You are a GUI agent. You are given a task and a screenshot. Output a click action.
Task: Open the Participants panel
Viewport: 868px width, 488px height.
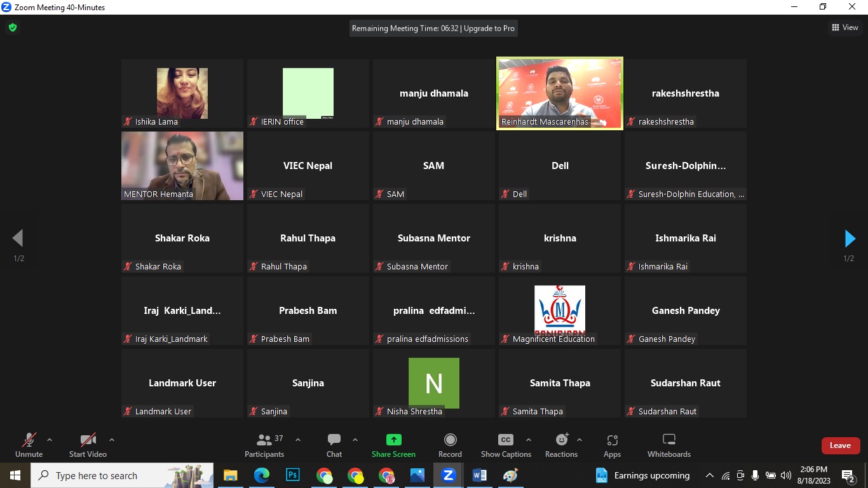tap(264, 445)
